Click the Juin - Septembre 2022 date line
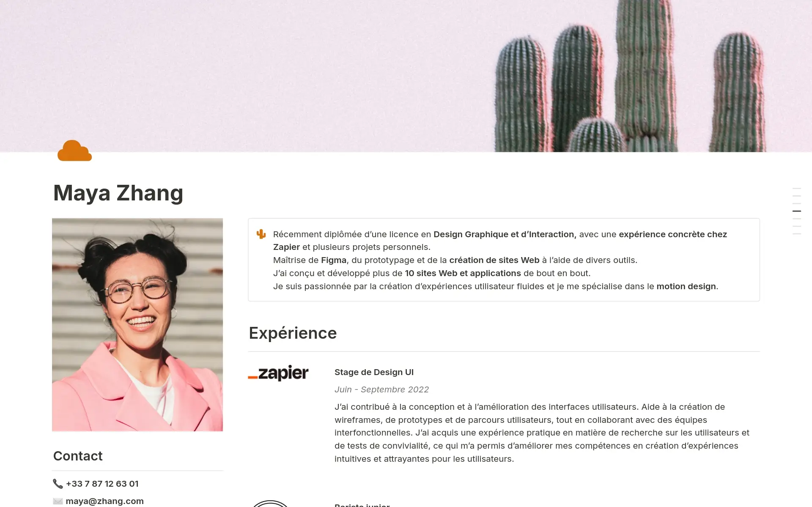This screenshot has width=812, height=507. (x=381, y=389)
